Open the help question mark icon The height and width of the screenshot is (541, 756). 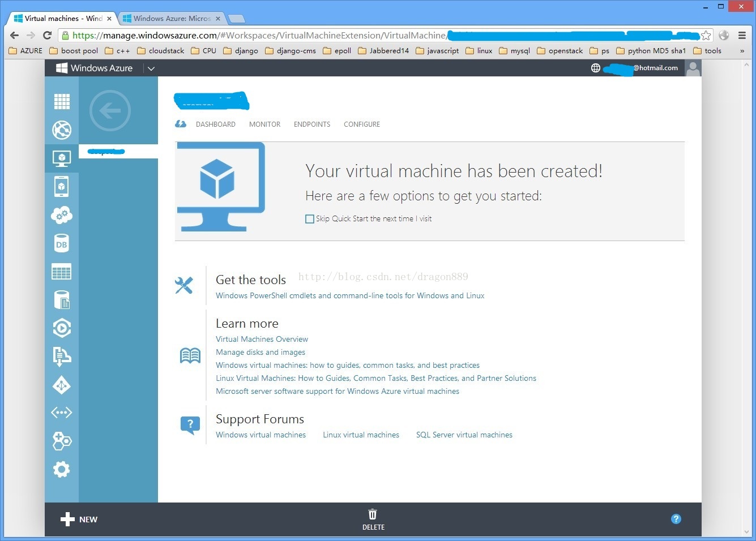[x=676, y=519]
